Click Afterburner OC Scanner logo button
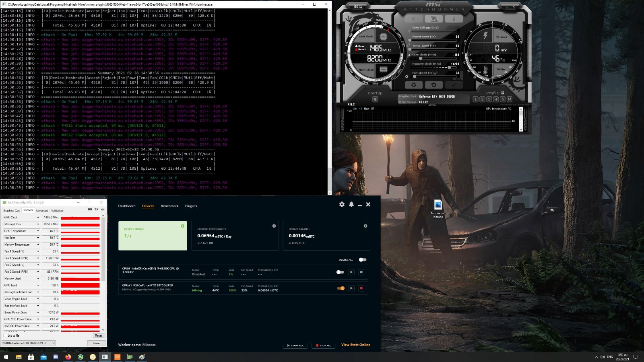 [x=433, y=19]
